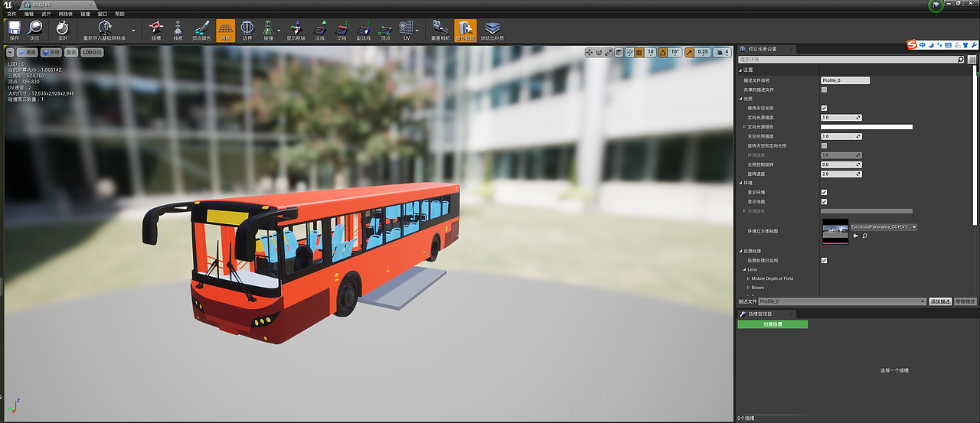Image resolution: width=980 pixels, height=423 pixels.
Task: Click the details view options grid icon
Action: tap(972, 59)
